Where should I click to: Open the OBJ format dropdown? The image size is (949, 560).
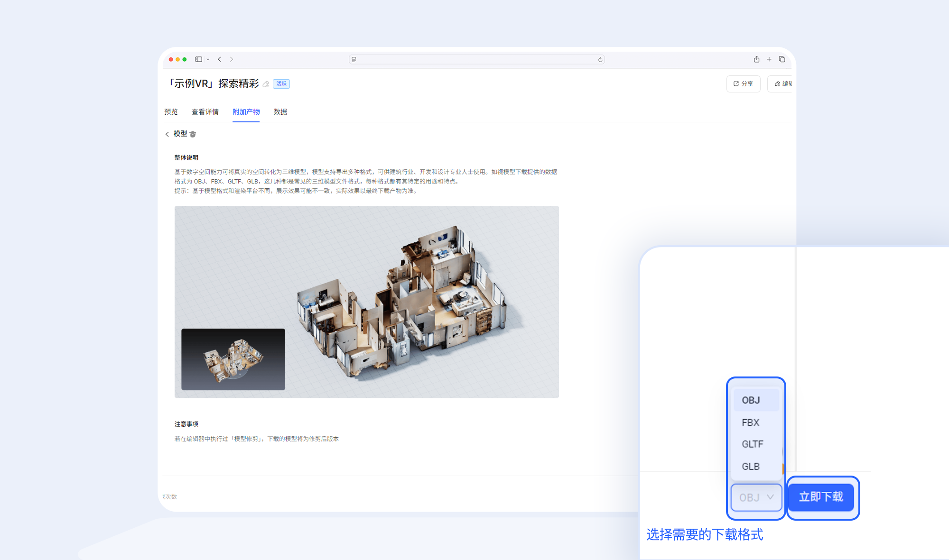[756, 497]
